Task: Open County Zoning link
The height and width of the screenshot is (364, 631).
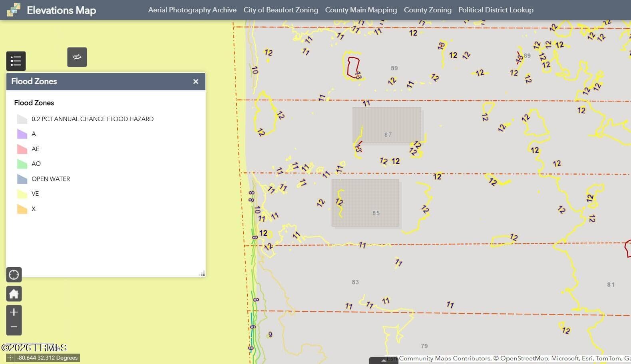Action: click(x=428, y=10)
